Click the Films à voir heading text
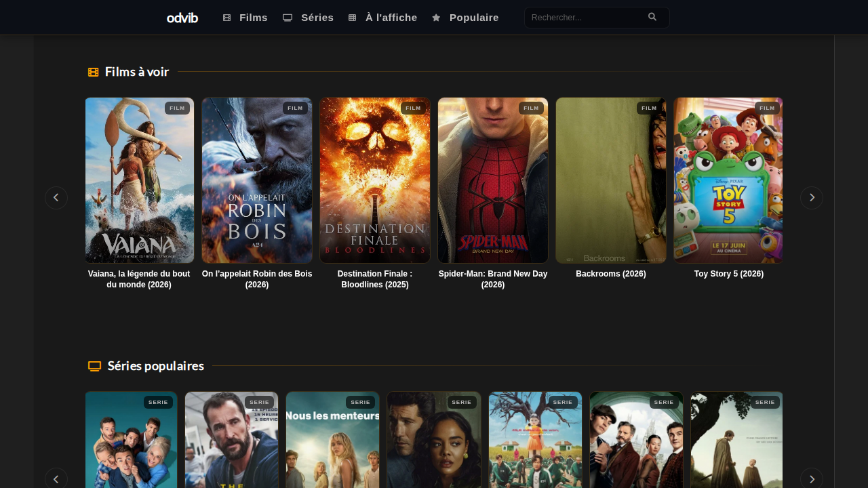Image resolution: width=868 pixels, height=488 pixels. pyautogui.click(x=137, y=72)
